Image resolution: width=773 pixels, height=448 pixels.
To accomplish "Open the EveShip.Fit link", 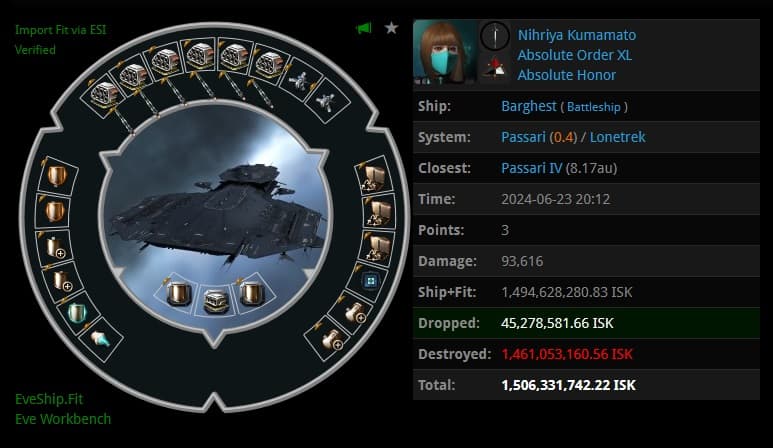I will [x=49, y=399].
